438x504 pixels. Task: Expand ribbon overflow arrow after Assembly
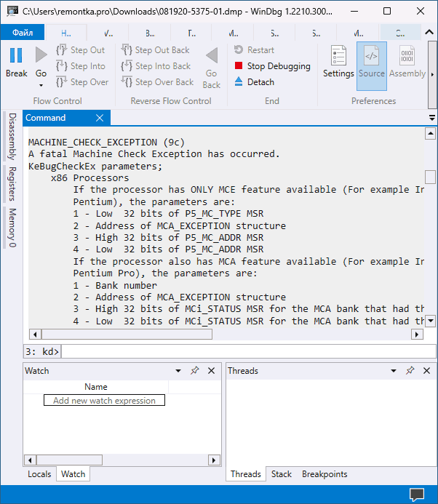(432, 75)
